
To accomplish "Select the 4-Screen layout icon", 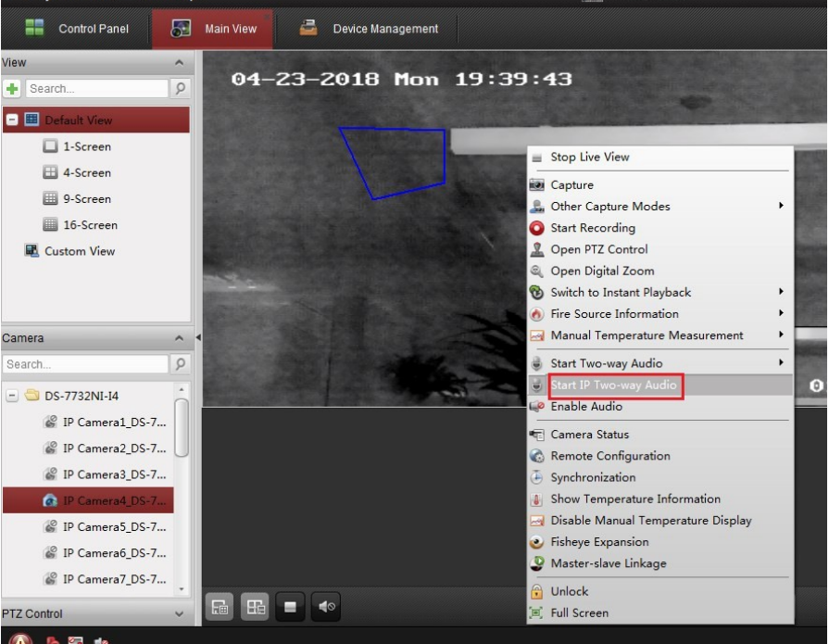I will (51, 173).
